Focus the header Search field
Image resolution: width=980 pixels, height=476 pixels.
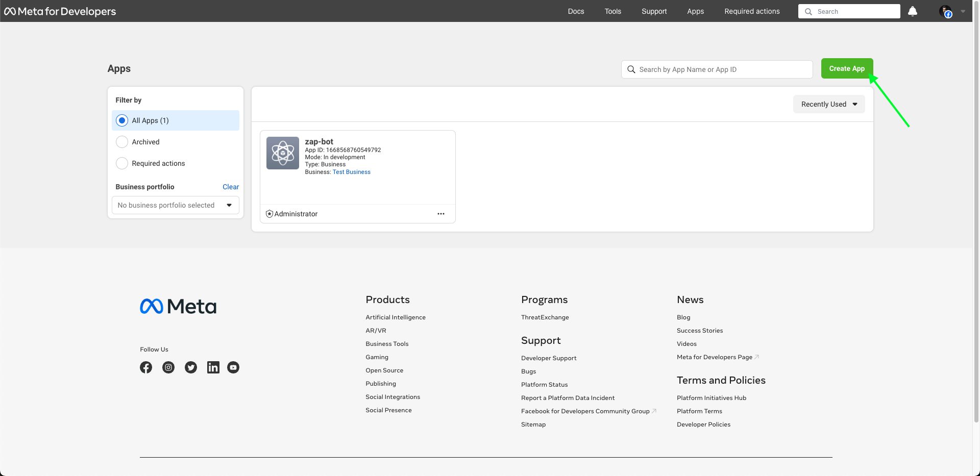(849, 11)
